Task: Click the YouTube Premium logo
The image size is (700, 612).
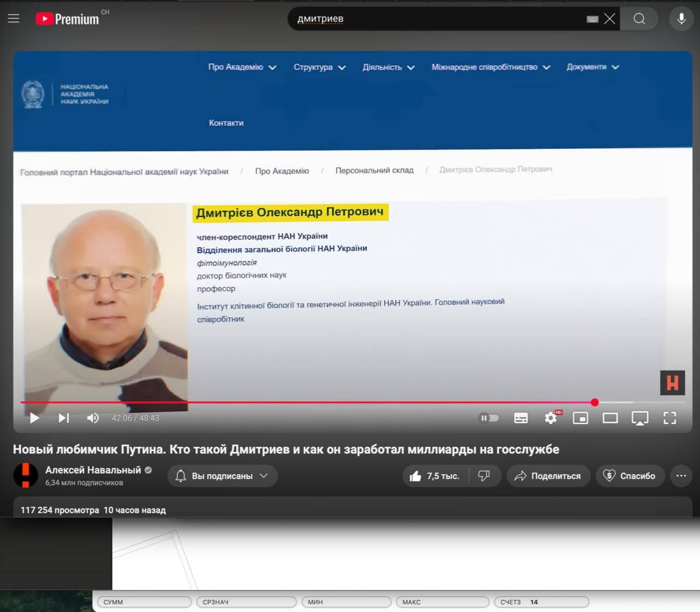Action: click(x=67, y=19)
